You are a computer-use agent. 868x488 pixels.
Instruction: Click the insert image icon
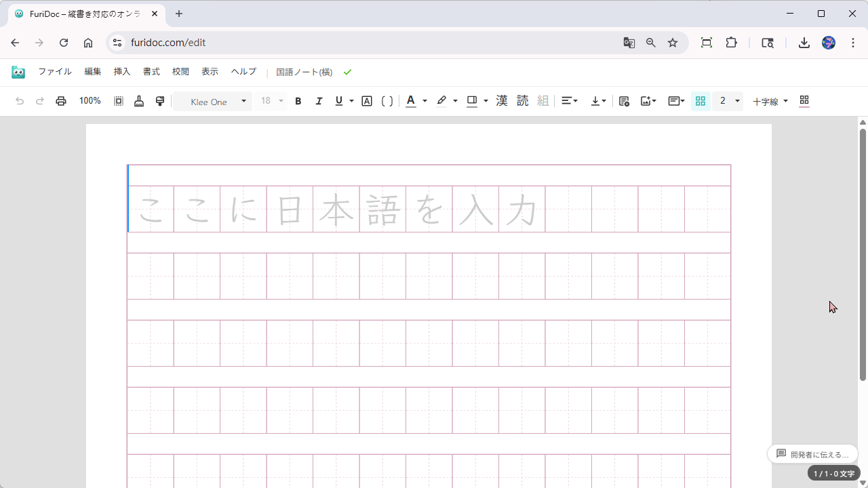tap(645, 100)
